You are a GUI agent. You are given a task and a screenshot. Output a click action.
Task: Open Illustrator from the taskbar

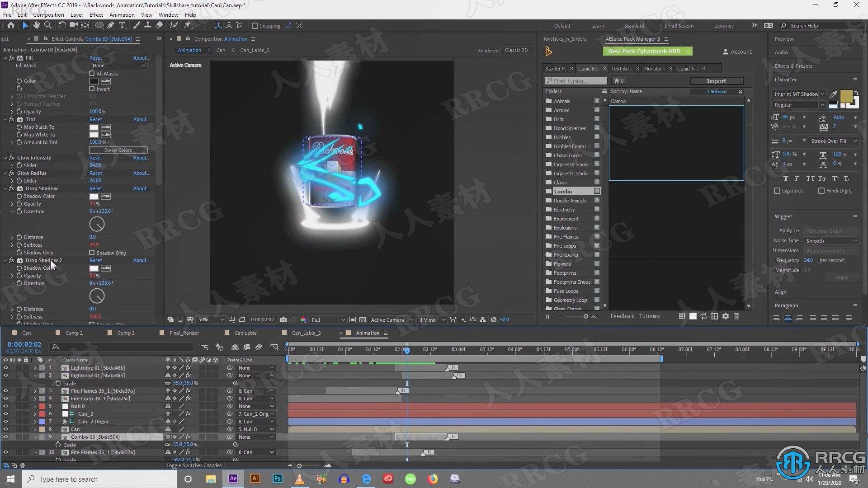click(255, 479)
